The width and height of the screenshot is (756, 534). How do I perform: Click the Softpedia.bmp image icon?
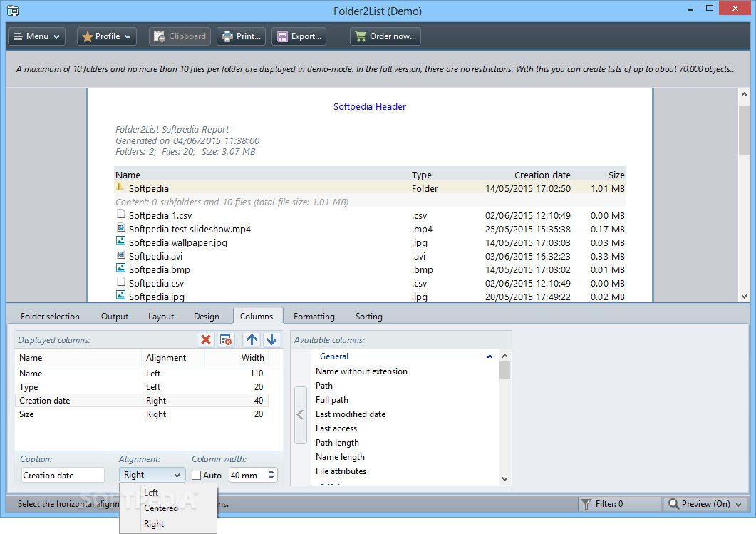121,268
